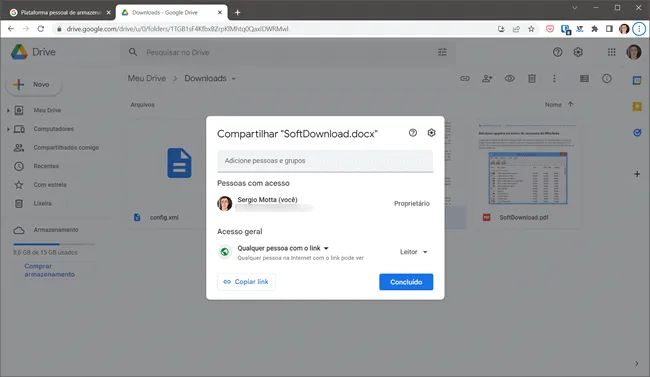Open more actions three-dot menu

tap(554, 78)
